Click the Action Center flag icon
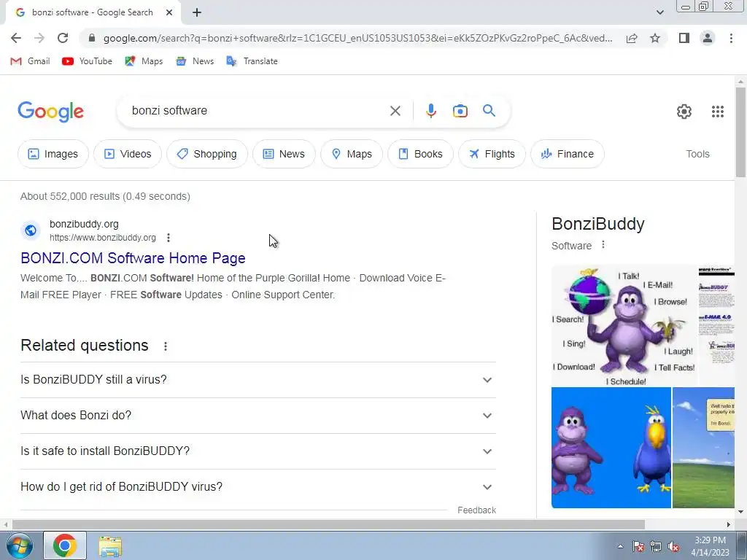 [x=638, y=547]
